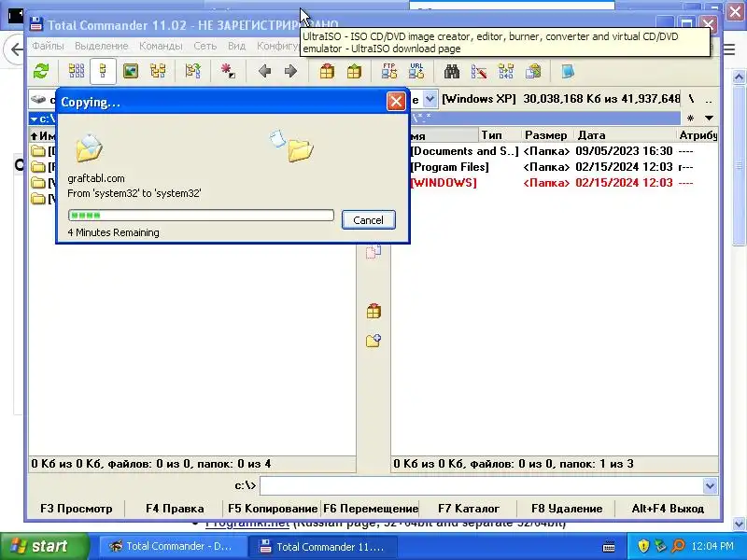Click the command line input field
The height and width of the screenshot is (560, 747).
click(482, 485)
